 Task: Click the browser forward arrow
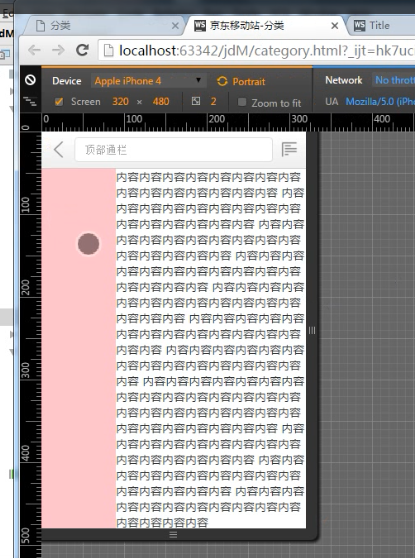point(58,50)
